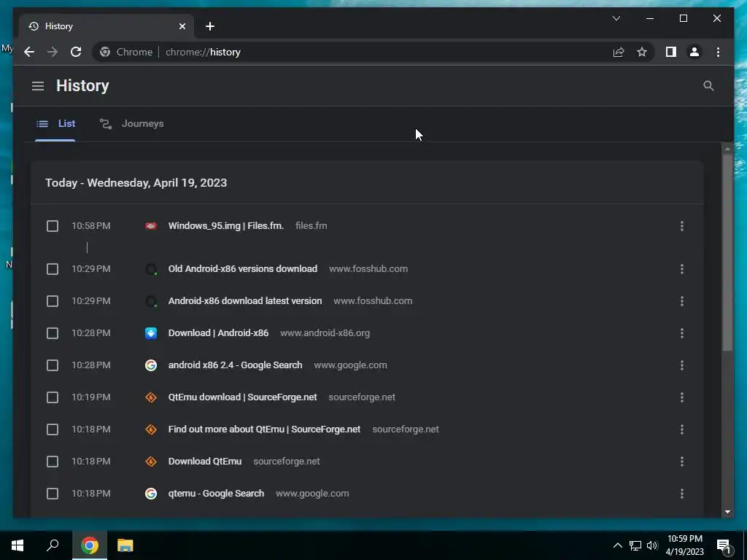Screen dimensions: 747x560
Task: Open actions menu for Download | Android-x86 entry
Action: [x=682, y=333]
